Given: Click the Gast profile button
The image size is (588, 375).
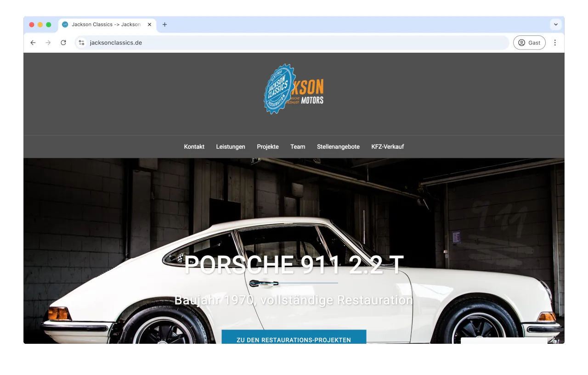Looking at the screenshot, I should [x=529, y=43].
